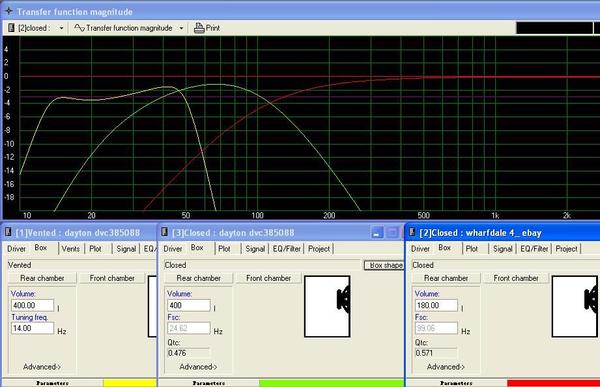Viewport: 600px width, 387px height.
Task: Click the [1]Vented : dayton dvc385088 title bar
Action: point(79,232)
